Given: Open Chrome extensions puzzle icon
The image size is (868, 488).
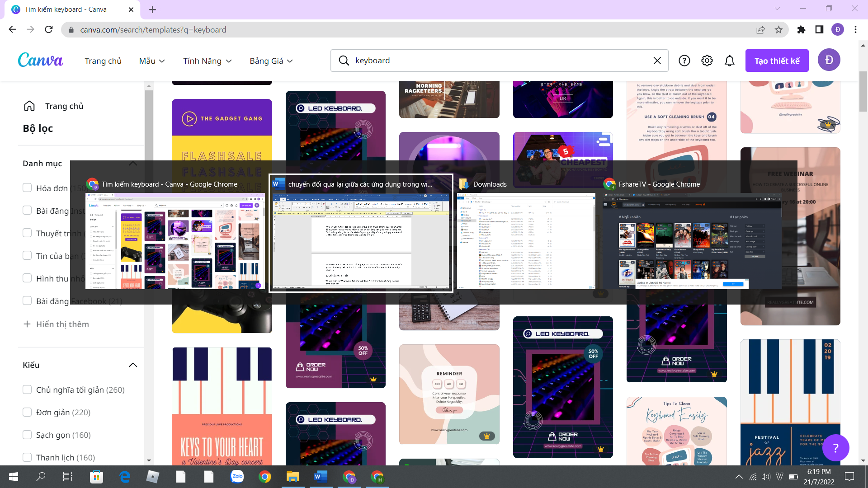Looking at the screenshot, I should click(x=801, y=29).
